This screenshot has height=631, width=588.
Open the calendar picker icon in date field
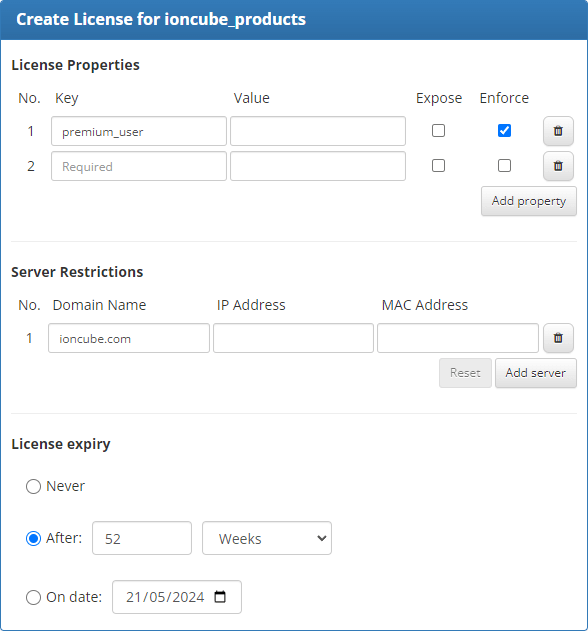point(220,597)
